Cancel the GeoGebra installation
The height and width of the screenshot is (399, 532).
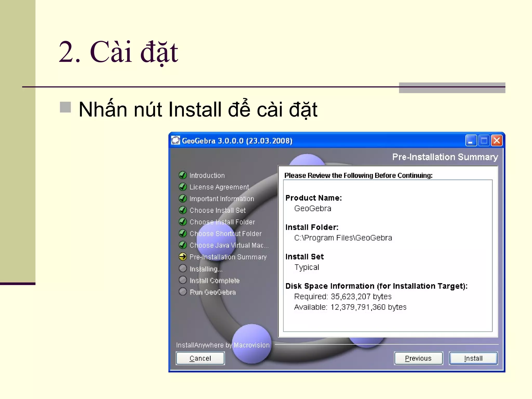coord(200,358)
